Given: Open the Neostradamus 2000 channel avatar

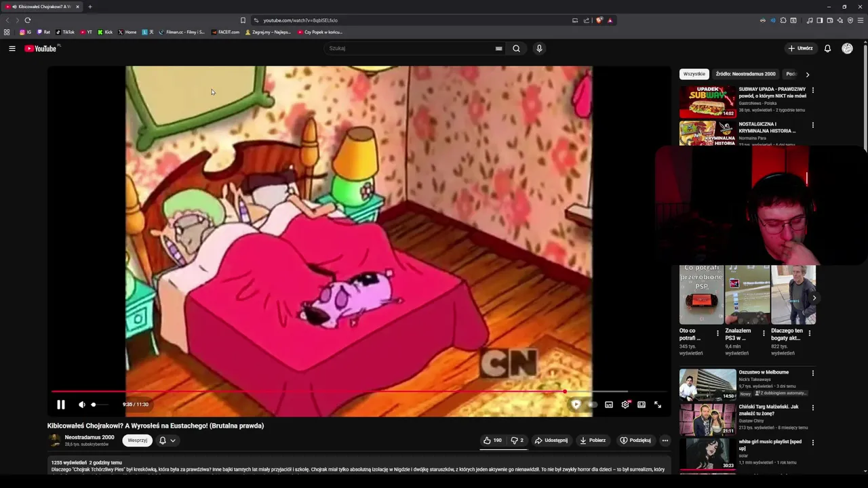Looking at the screenshot, I should [54, 440].
